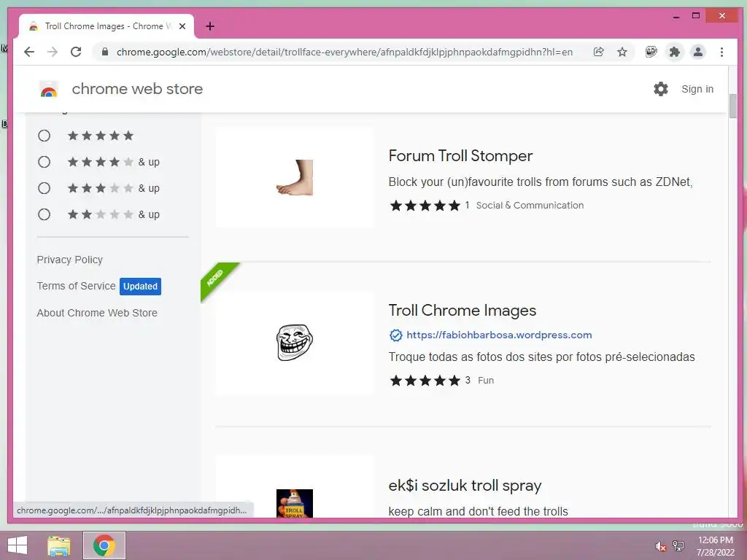Click the troll face thumbnail image
This screenshot has width=747, height=560.
click(x=295, y=343)
